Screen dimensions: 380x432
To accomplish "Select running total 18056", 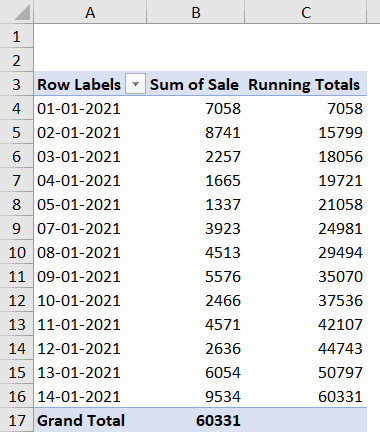I will pos(306,156).
